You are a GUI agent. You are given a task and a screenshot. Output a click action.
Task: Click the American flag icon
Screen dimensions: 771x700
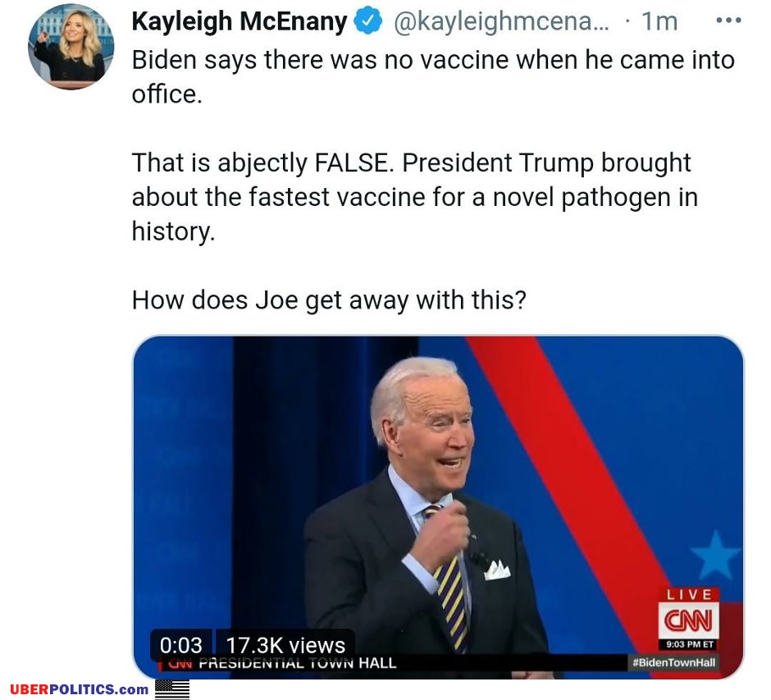(172, 689)
